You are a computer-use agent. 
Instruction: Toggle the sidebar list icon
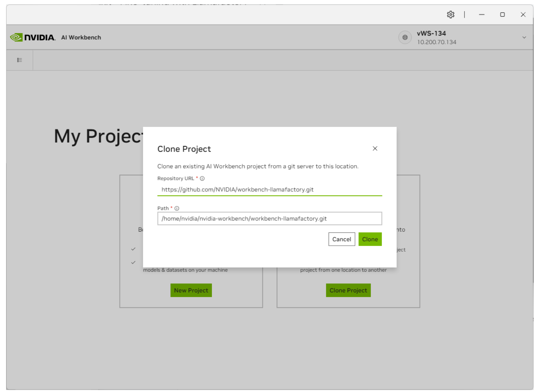(20, 60)
